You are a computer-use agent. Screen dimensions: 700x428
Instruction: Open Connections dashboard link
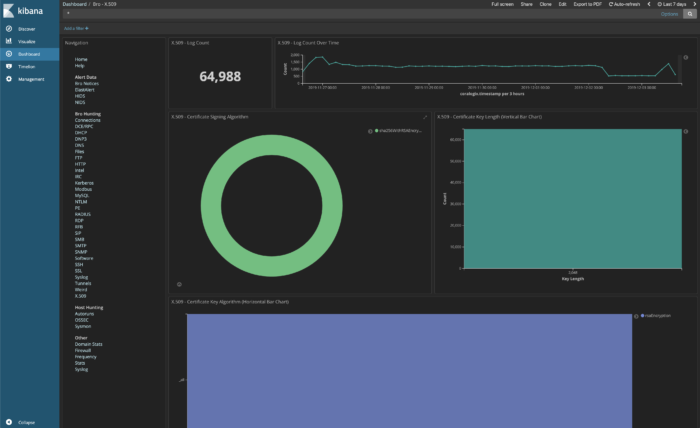pos(88,120)
